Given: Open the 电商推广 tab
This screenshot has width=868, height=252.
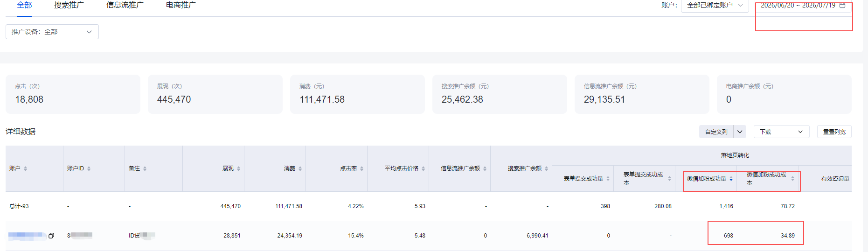Looking at the screenshot, I should coord(181,5).
